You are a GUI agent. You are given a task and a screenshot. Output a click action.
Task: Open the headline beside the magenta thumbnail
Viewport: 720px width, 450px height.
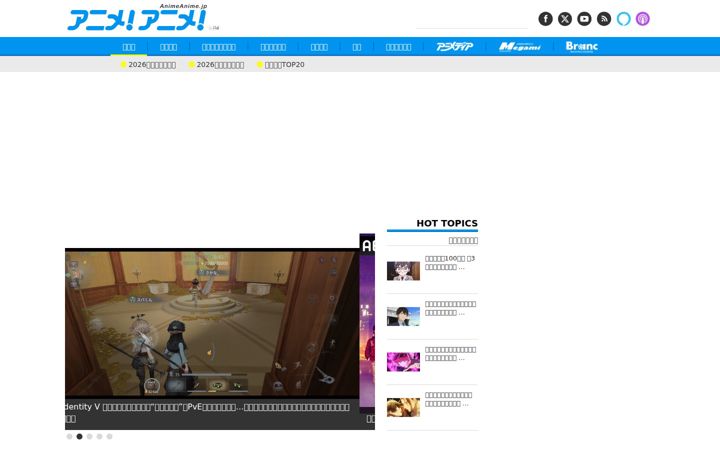point(450,354)
